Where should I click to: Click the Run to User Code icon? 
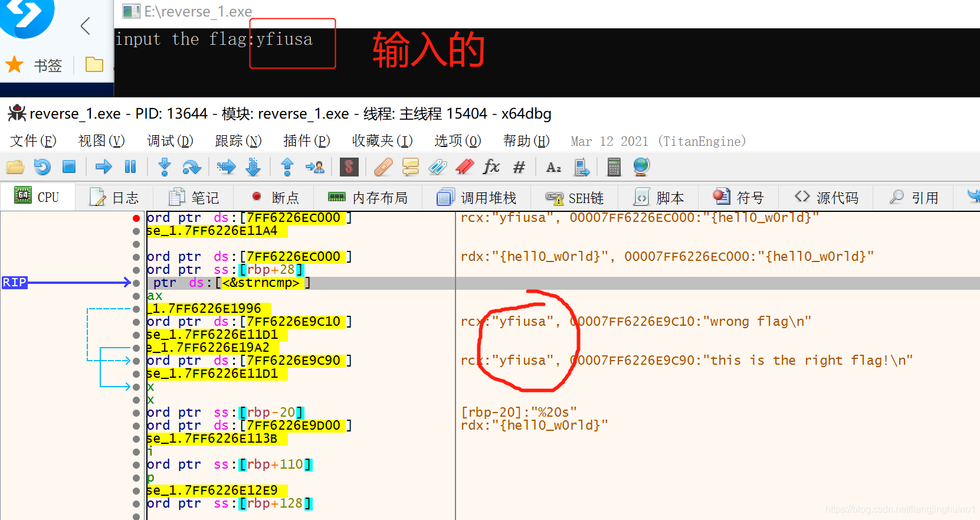tap(314, 167)
